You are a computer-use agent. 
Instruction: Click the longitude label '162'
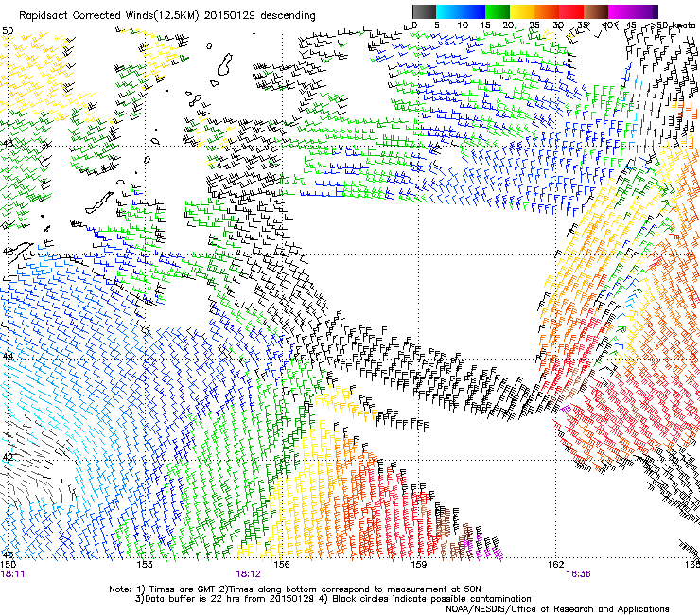tap(556, 565)
